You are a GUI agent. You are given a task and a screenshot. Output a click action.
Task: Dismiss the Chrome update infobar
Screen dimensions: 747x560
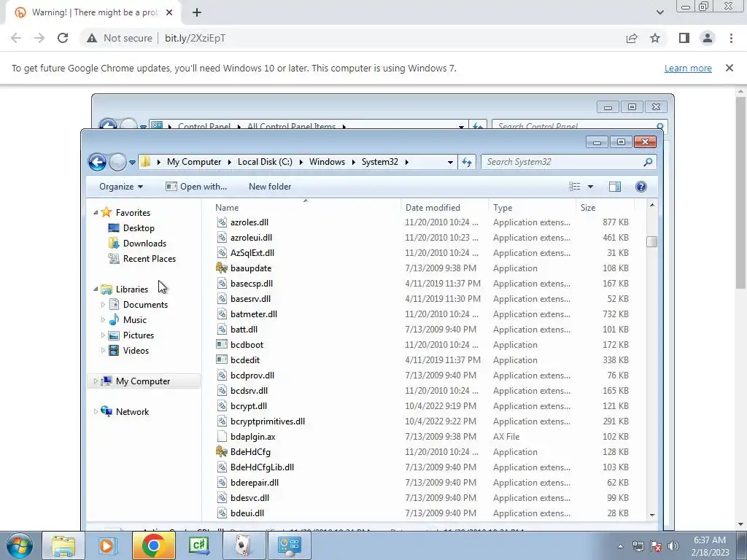pos(729,68)
